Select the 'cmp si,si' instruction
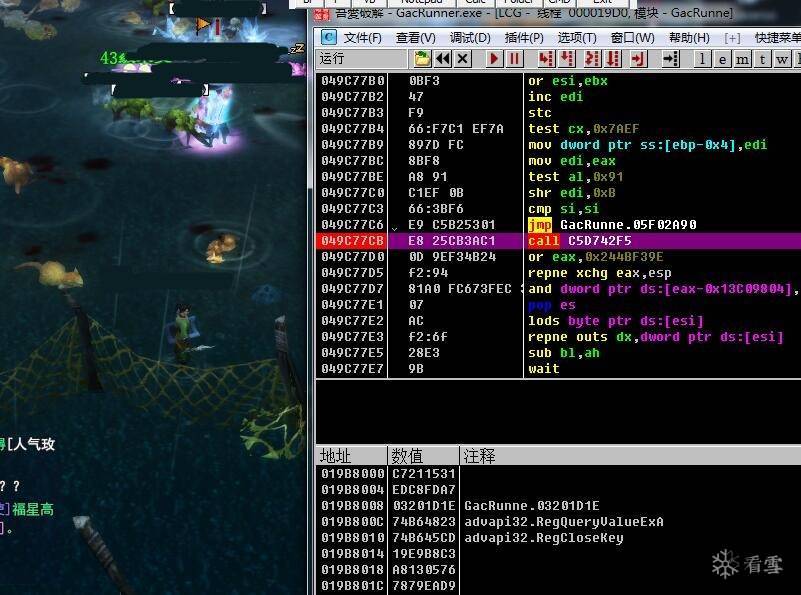801x595 pixels. (563, 209)
